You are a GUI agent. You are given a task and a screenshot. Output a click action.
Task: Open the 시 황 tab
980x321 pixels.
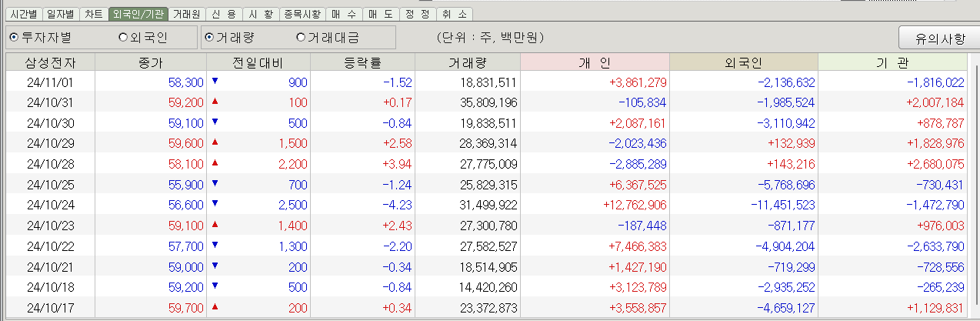pos(261,14)
